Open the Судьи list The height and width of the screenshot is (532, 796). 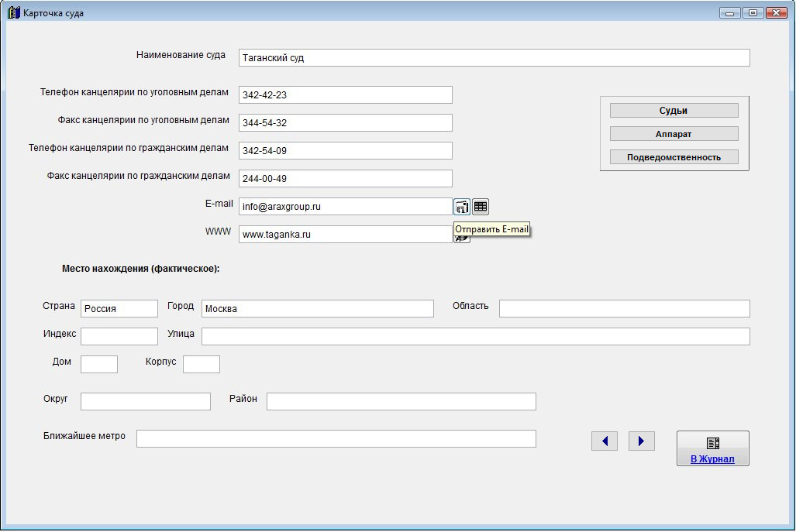[x=674, y=111]
